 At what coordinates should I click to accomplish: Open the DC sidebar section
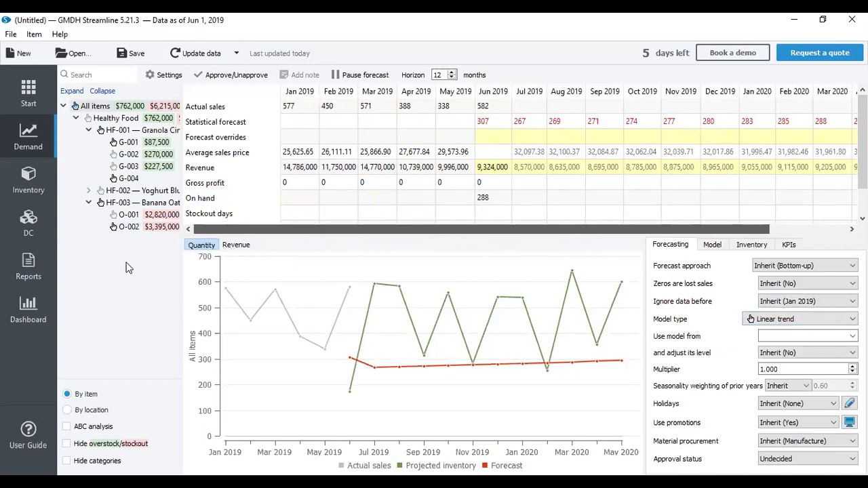click(x=28, y=224)
